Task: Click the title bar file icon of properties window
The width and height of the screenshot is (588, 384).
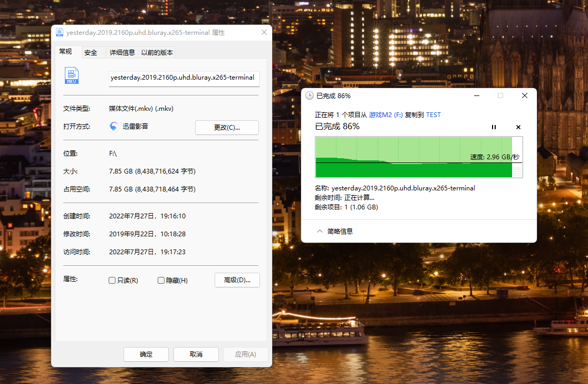Action: (60, 33)
